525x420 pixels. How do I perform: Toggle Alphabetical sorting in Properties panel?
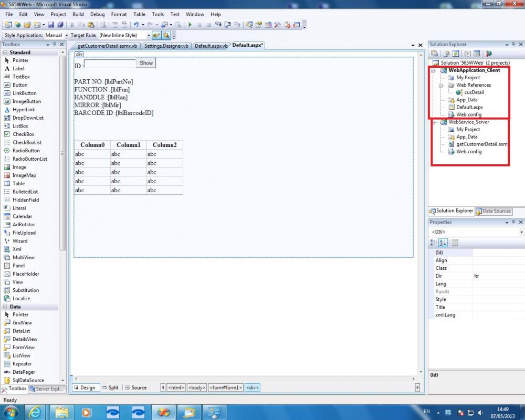[x=443, y=243]
